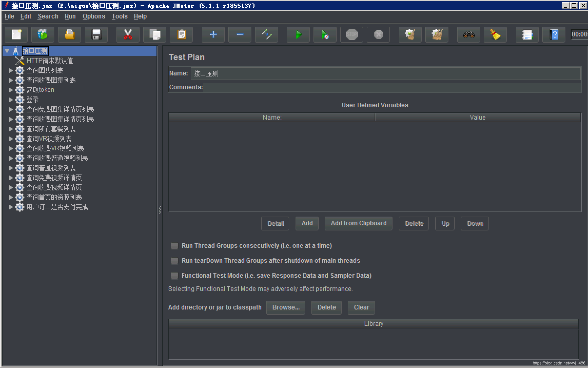Image resolution: width=588 pixels, height=368 pixels.
Task: Click the Down button
Action: [x=475, y=224]
